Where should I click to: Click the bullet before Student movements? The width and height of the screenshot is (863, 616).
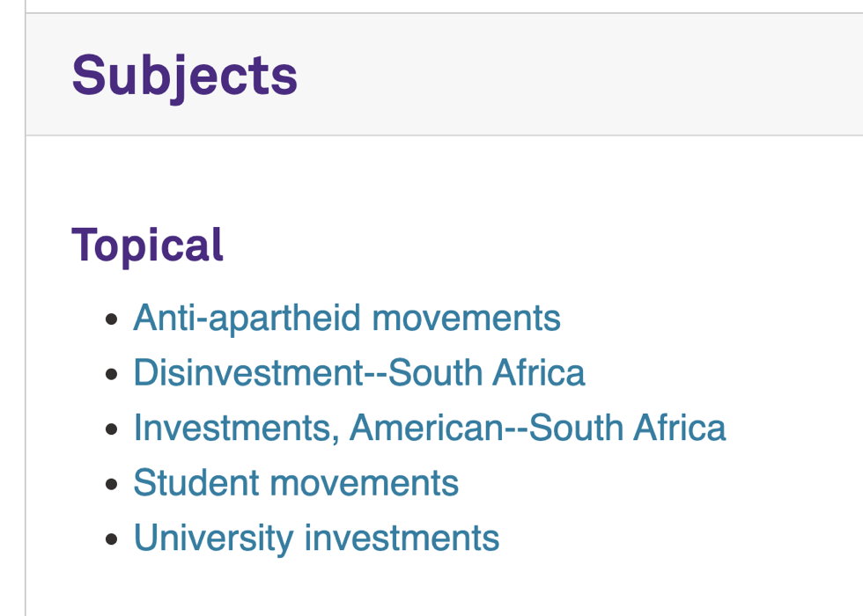(111, 484)
